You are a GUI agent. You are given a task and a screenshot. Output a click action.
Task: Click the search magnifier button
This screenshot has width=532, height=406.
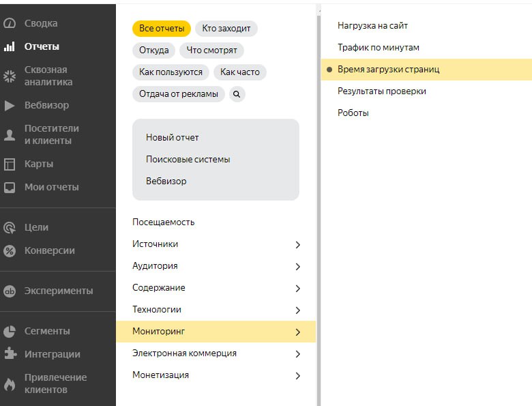237,94
